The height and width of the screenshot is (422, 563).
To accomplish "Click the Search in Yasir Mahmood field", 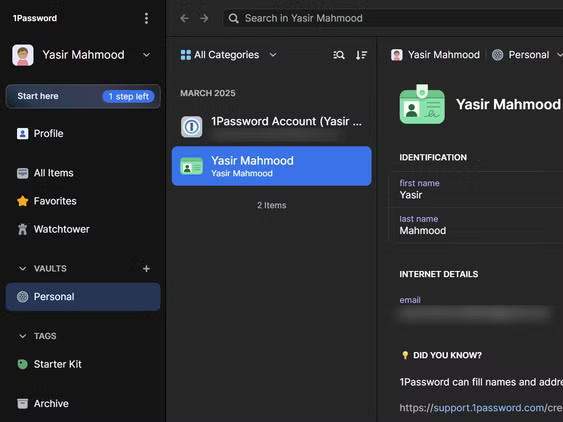I will pyautogui.click(x=393, y=18).
